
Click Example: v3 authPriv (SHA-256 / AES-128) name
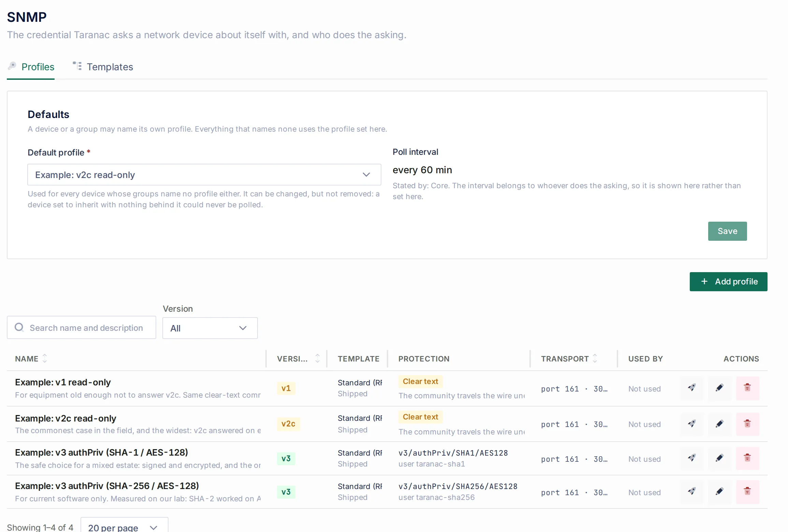[x=107, y=486]
